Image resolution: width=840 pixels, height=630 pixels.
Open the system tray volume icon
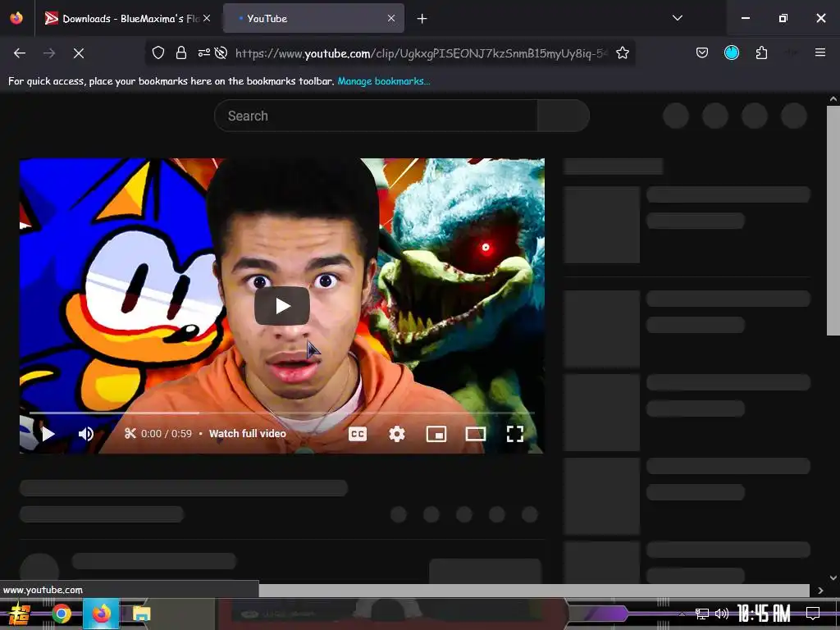coord(722,614)
